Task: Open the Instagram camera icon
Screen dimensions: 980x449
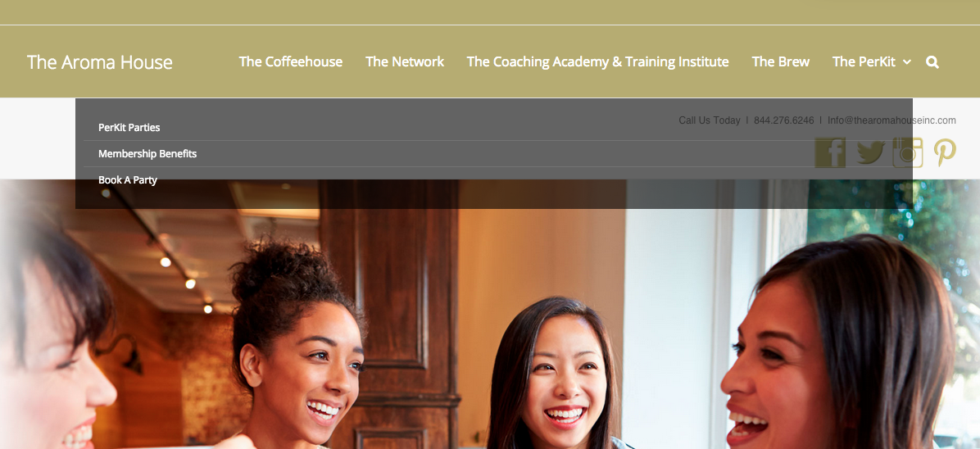Action: [x=908, y=152]
